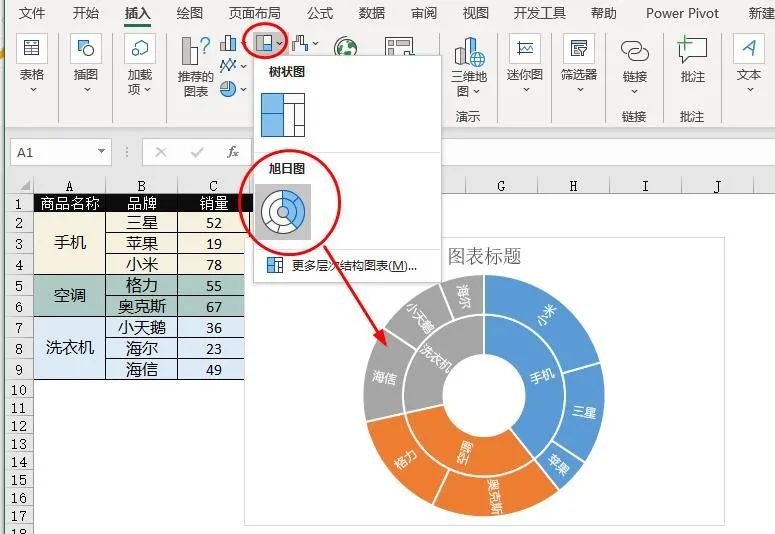The height and width of the screenshot is (534, 775).
Task: Expand the Name Box dropdown
Action: [x=101, y=151]
